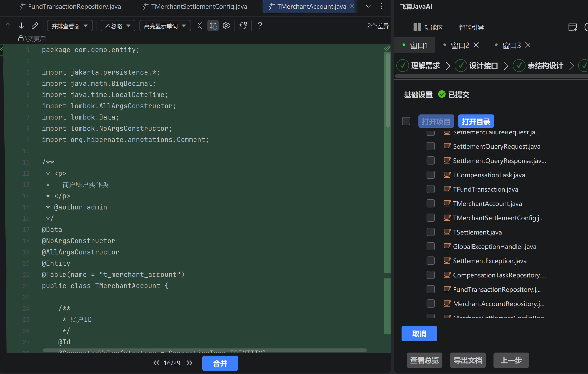588x374 pixels.
Task: Check TMerchantAccount.java checkbox
Action: coord(431,203)
